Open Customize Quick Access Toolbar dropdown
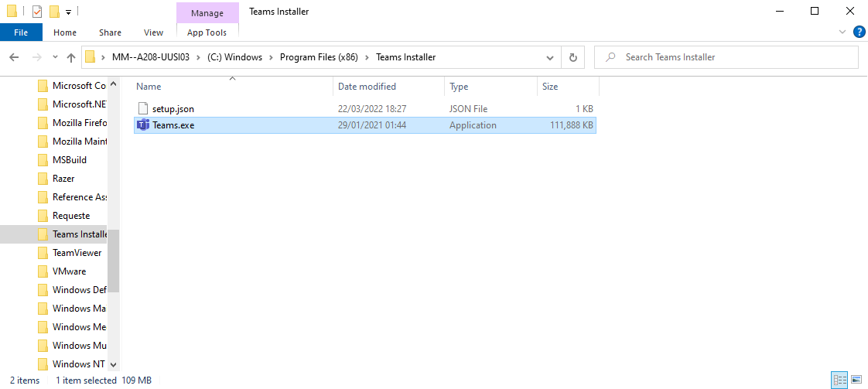Screen dimensions: 868x389 pos(68,12)
